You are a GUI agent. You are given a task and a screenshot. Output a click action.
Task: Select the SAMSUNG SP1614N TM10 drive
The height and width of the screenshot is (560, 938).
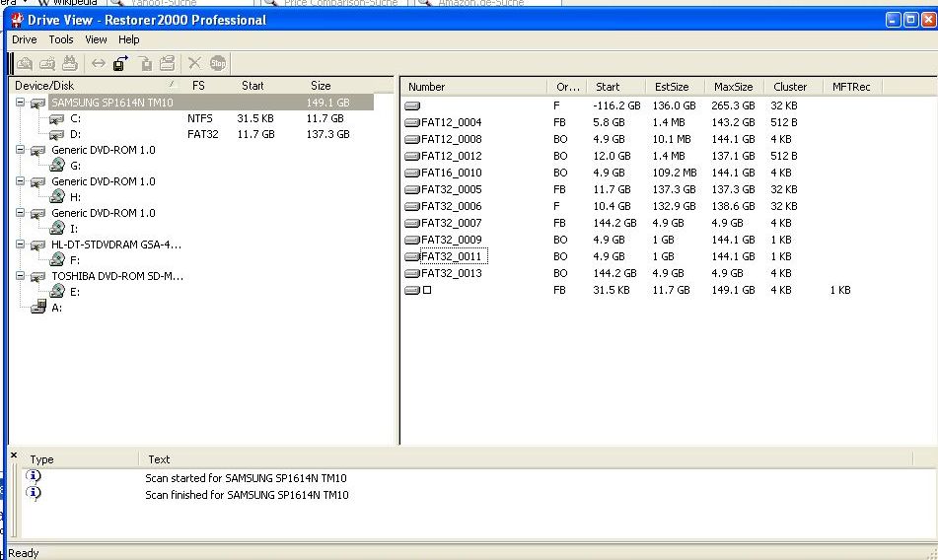pyautogui.click(x=112, y=103)
